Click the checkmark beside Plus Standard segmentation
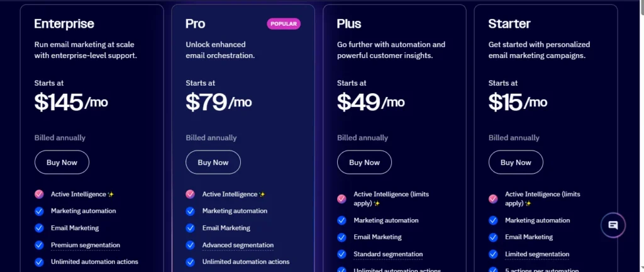The image size is (644, 272). click(x=341, y=254)
